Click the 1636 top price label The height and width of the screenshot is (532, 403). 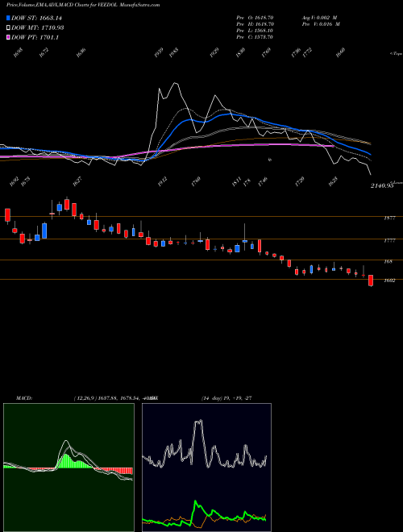[81, 52]
